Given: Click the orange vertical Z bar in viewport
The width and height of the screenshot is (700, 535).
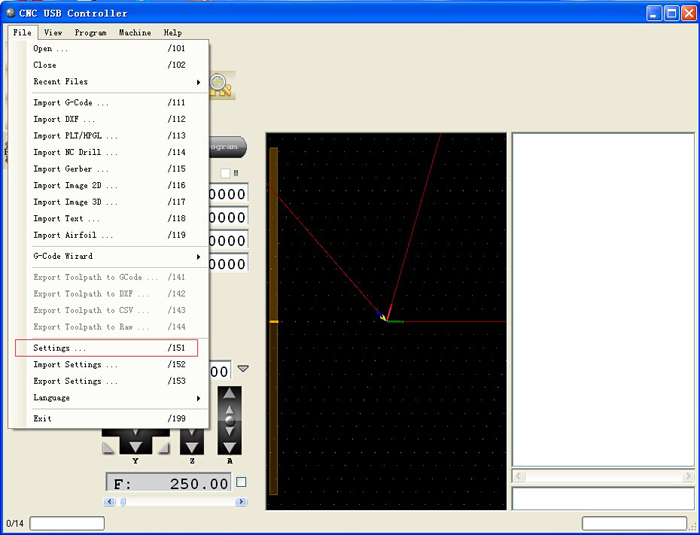Looking at the screenshot, I should pos(274,321).
